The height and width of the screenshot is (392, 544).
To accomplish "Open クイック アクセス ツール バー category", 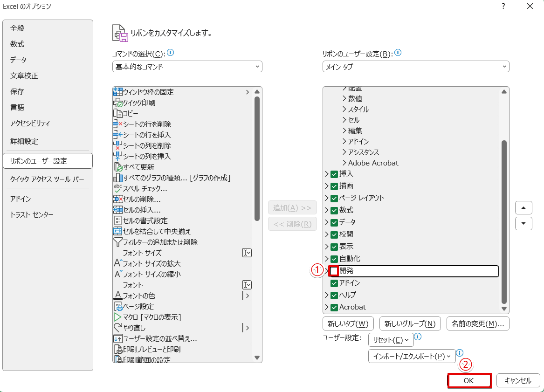I will coord(48,179).
